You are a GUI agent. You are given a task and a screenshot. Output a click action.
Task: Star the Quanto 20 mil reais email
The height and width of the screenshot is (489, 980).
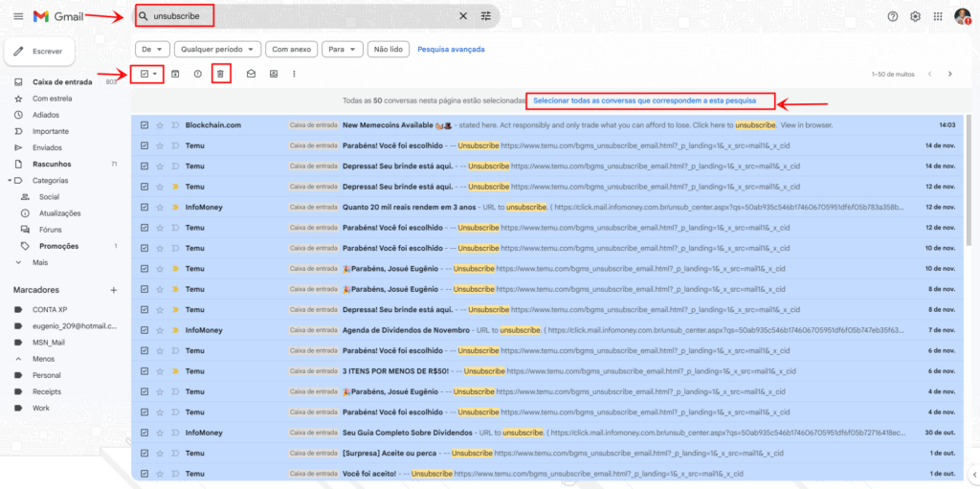(x=160, y=207)
